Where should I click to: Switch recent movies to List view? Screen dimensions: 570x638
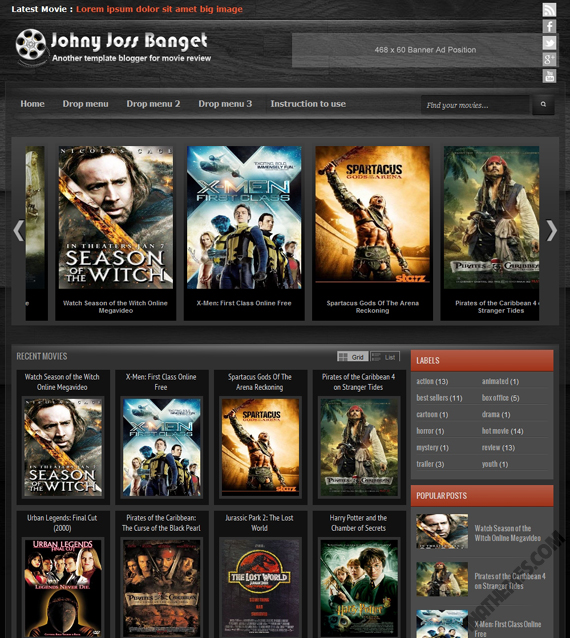point(385,357)
